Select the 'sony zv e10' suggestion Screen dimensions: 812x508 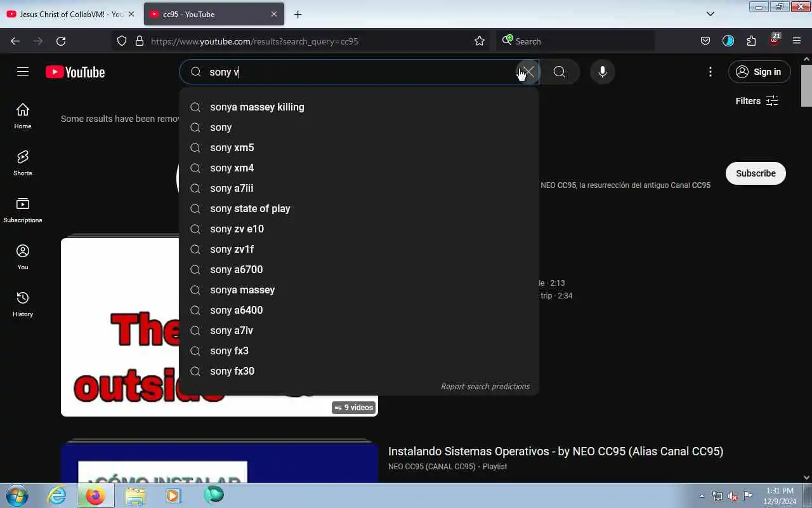(359, 229)
